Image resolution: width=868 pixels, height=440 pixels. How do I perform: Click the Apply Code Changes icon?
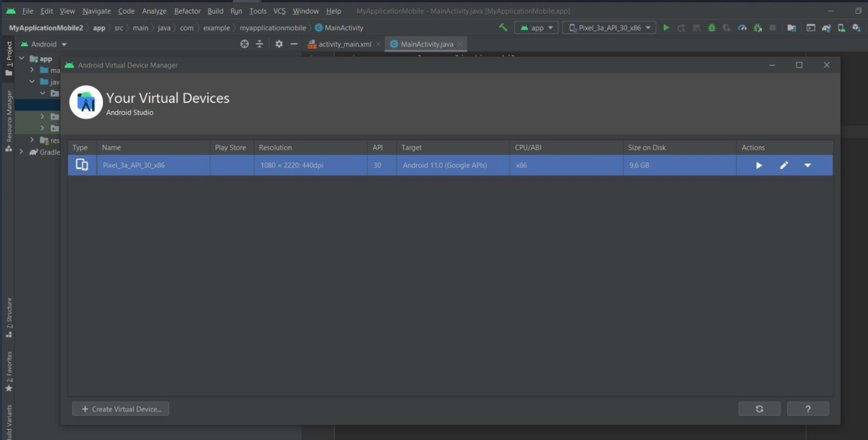click(696, 28)
